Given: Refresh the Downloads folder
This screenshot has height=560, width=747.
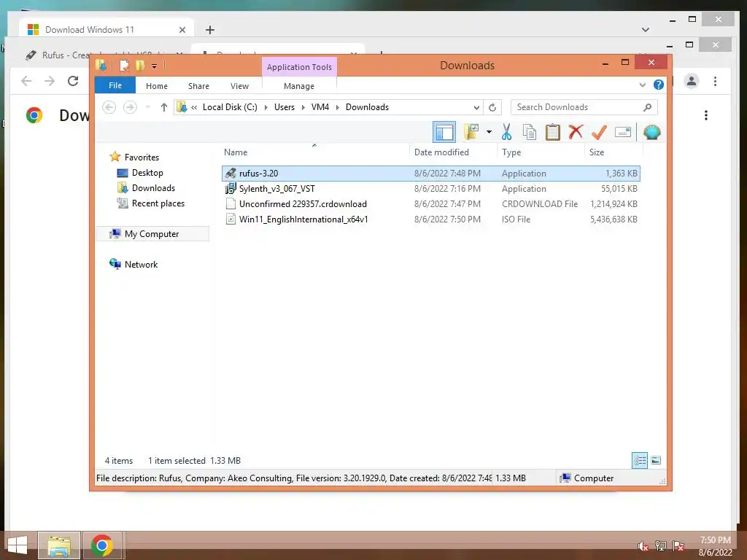Looking at the screenshot, I should pos(492,107).
